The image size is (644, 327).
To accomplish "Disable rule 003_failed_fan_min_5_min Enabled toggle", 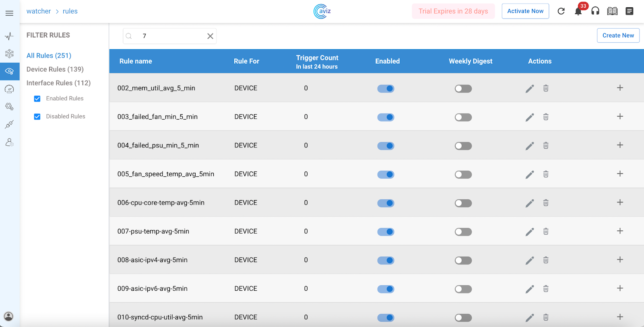I will [386, 117].
